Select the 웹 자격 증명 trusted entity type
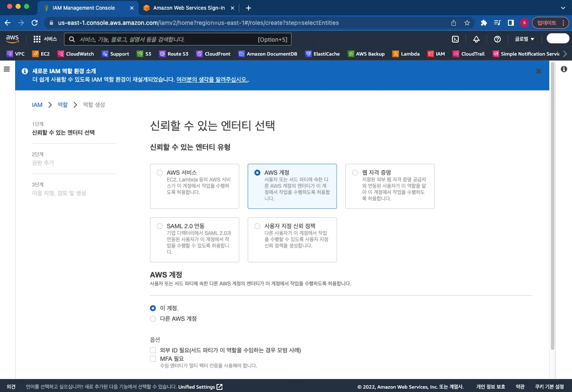 pos(390,186)
